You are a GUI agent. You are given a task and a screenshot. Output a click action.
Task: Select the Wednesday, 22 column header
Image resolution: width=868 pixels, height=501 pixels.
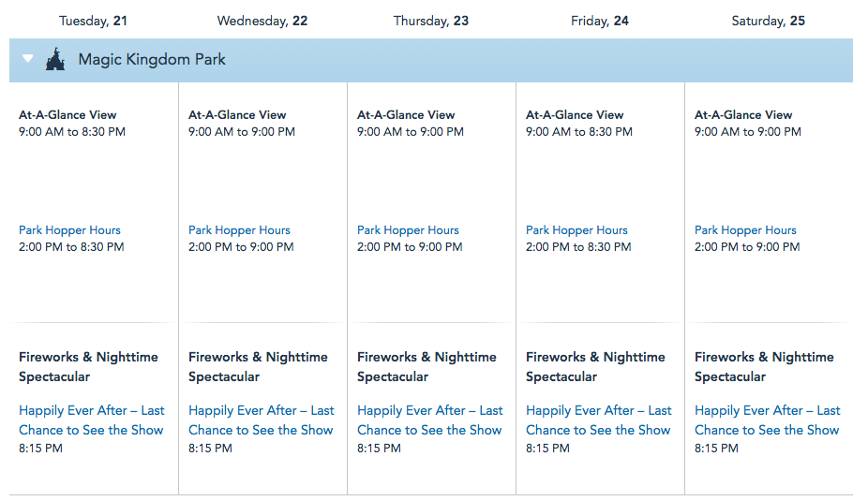(x=262, y=21)
